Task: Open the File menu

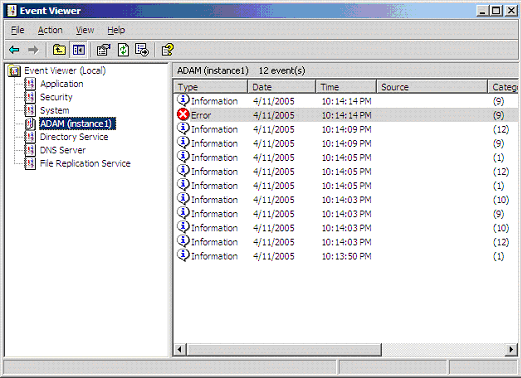Action: tap(17, 30)
